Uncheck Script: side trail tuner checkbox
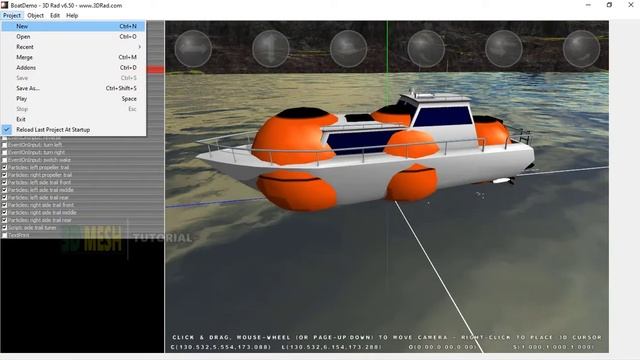Image resolution: width=640 pixels, height=360 pixels. 4,228
